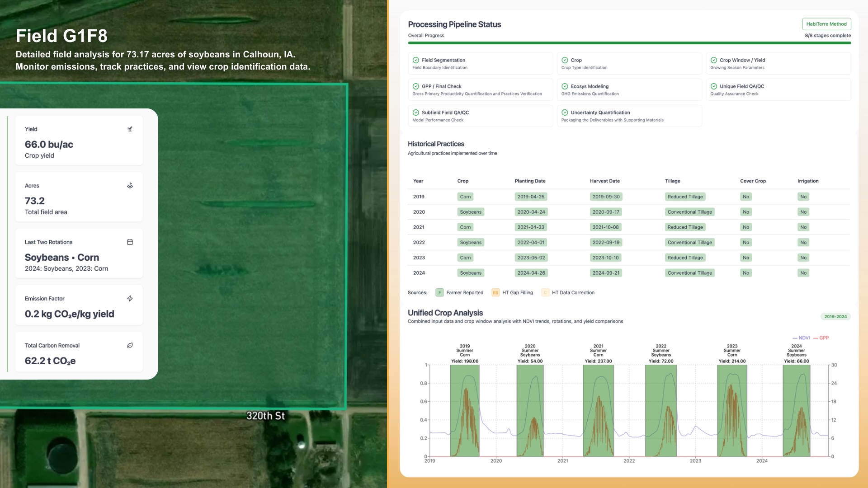Click the Farmer Reported source icon
The width and height of the screenshot is (868, 488).
click(439, 293)
